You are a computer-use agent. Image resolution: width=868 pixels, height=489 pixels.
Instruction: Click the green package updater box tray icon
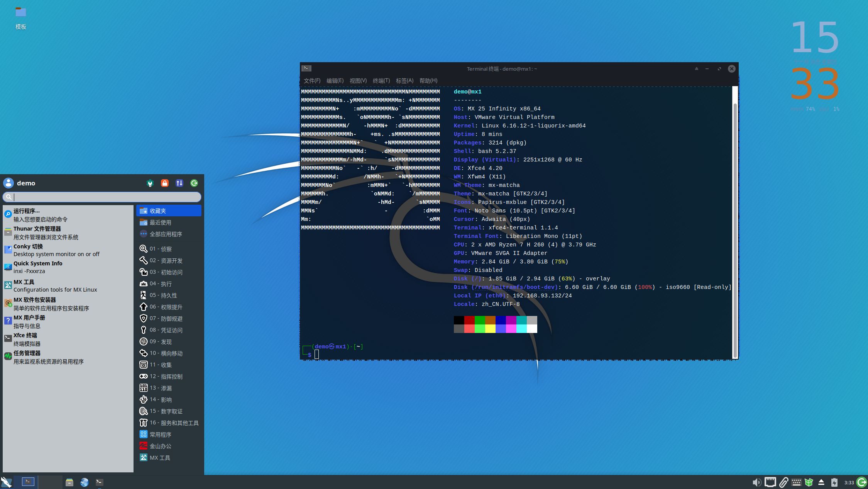pos(809,482)
